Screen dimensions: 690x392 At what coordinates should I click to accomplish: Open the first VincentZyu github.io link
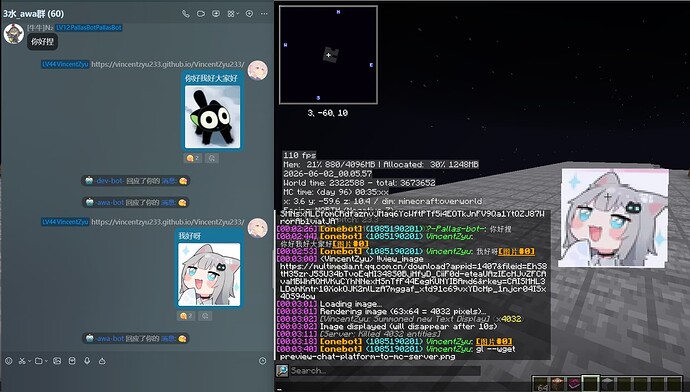click(168, 64)
